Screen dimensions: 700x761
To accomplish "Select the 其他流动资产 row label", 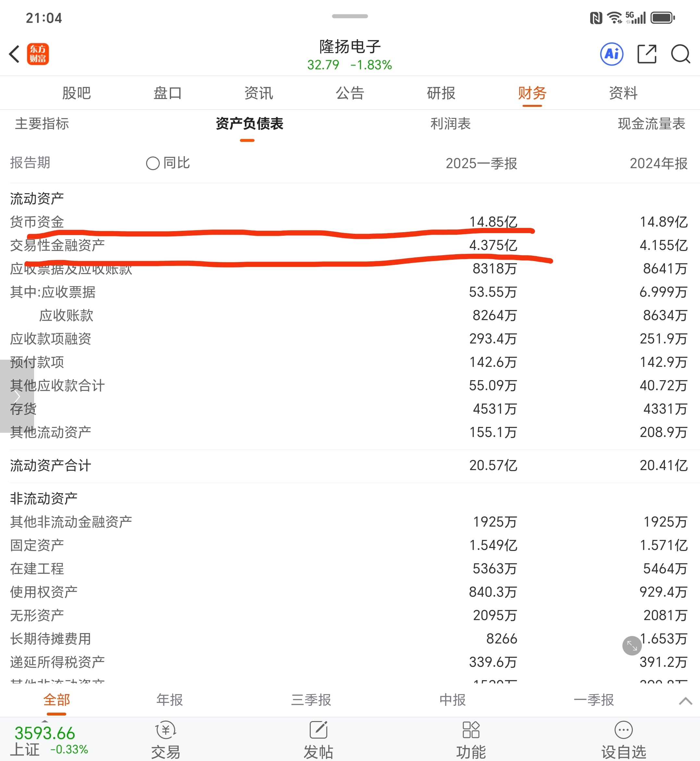I will tap(51, 432).
